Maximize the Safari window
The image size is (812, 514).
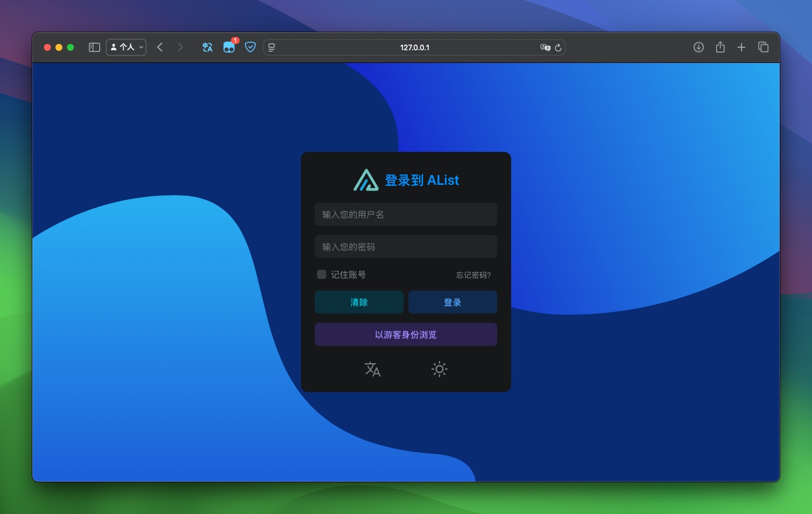coord(70,47)
